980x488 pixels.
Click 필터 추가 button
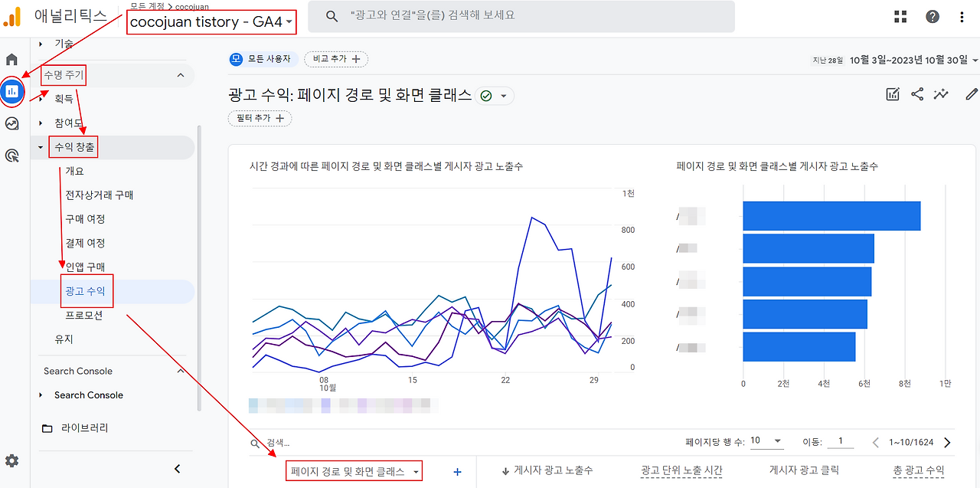click(x=260, y=119)
